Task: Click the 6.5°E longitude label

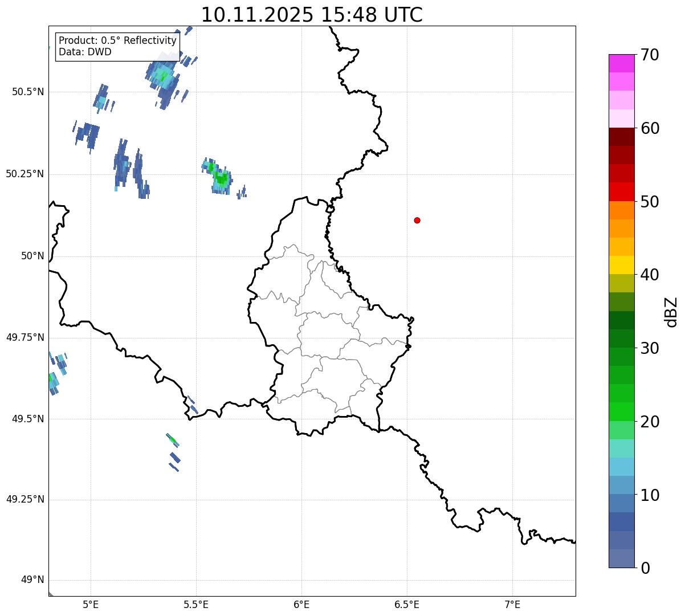Action: 407,604
